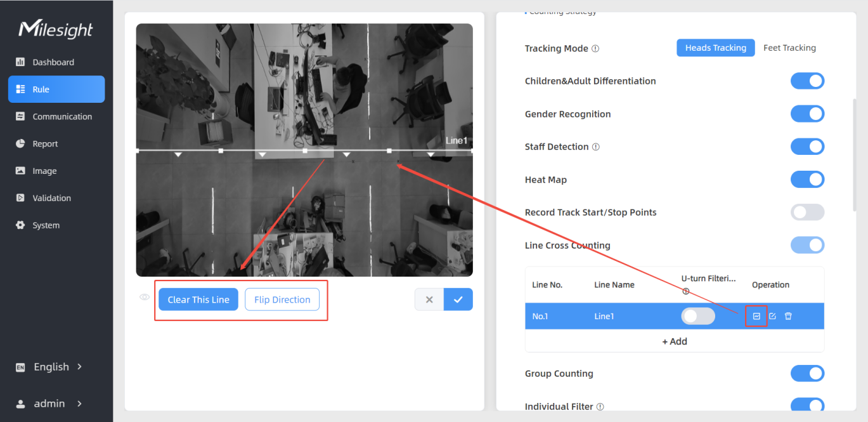This screenshot has height=422, width=868.
Task: Go to the Validation section
Action: click(51, 198)
